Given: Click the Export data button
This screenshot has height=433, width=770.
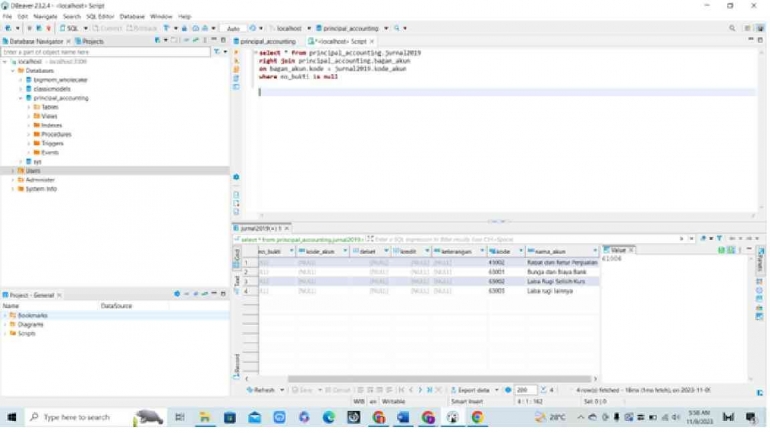Looking at the screenshot, I should [x=470, y=390].
